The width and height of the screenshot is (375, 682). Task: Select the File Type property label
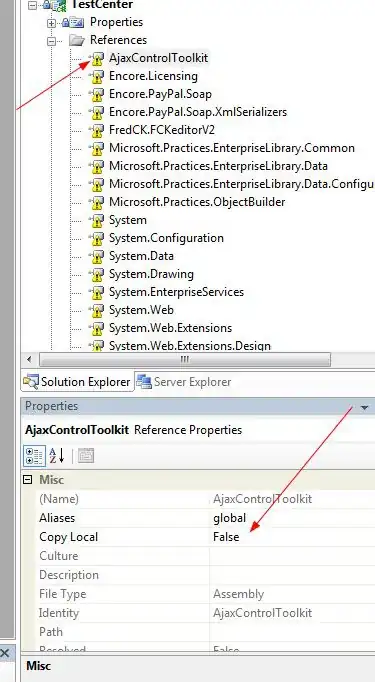pyautogui.click(x=63, y=594)
